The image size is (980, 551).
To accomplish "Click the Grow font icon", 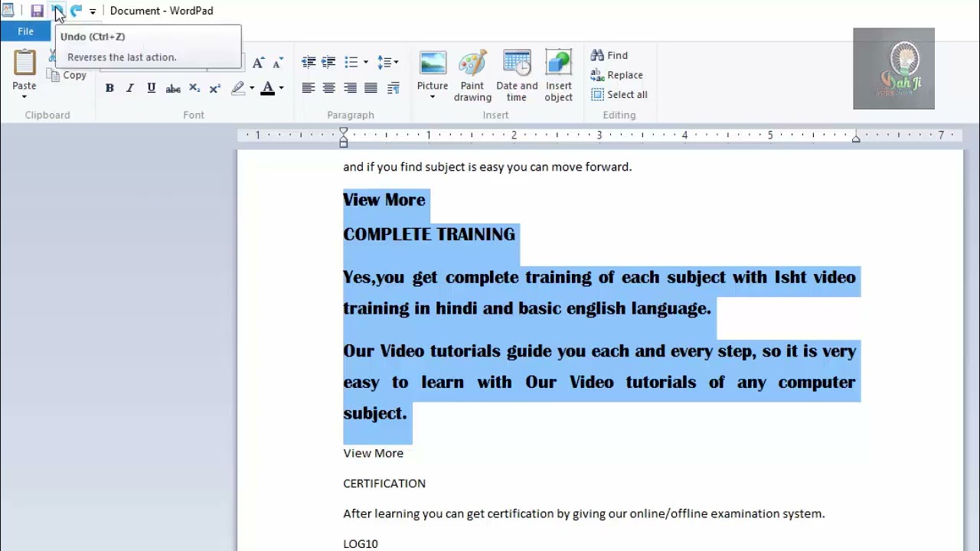I will point(258,63).
